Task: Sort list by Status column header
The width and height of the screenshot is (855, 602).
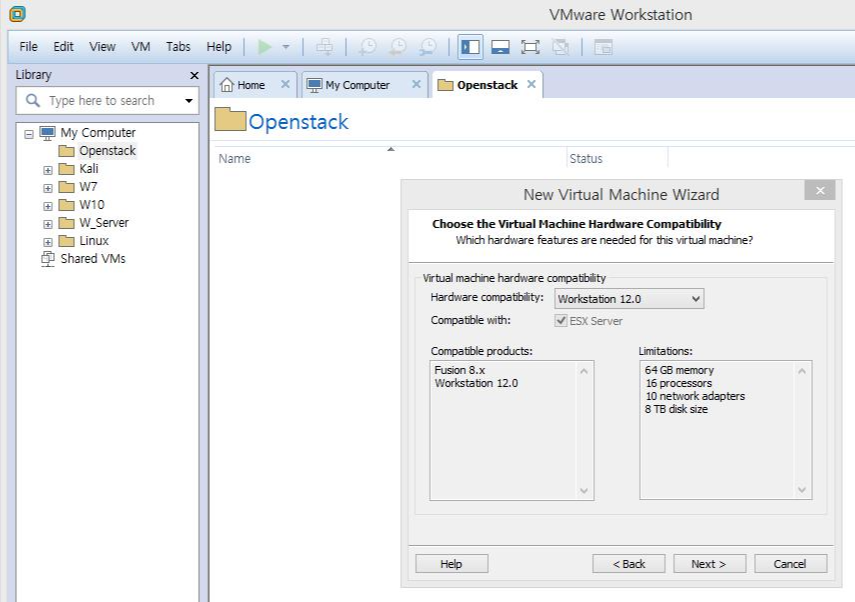Action: [617, 158]
